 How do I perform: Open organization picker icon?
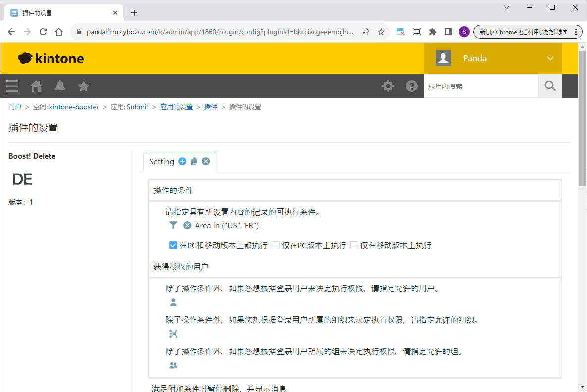coord(173,334)
